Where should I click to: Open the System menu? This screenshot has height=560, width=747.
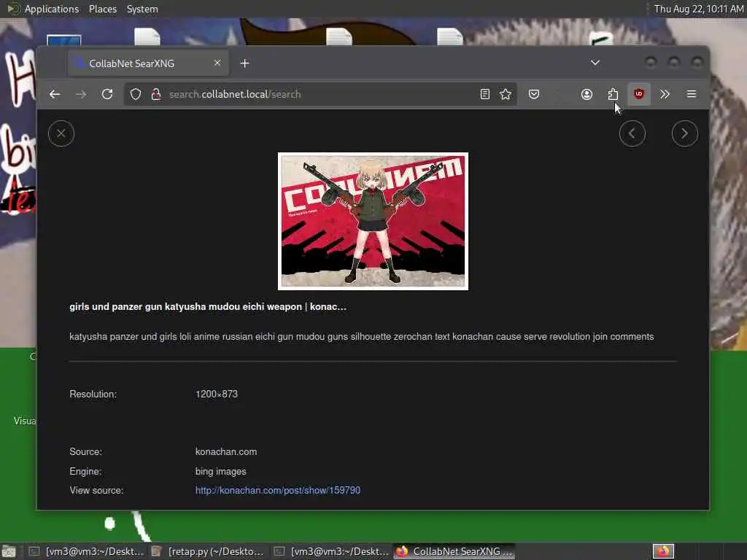coord(142,9)
